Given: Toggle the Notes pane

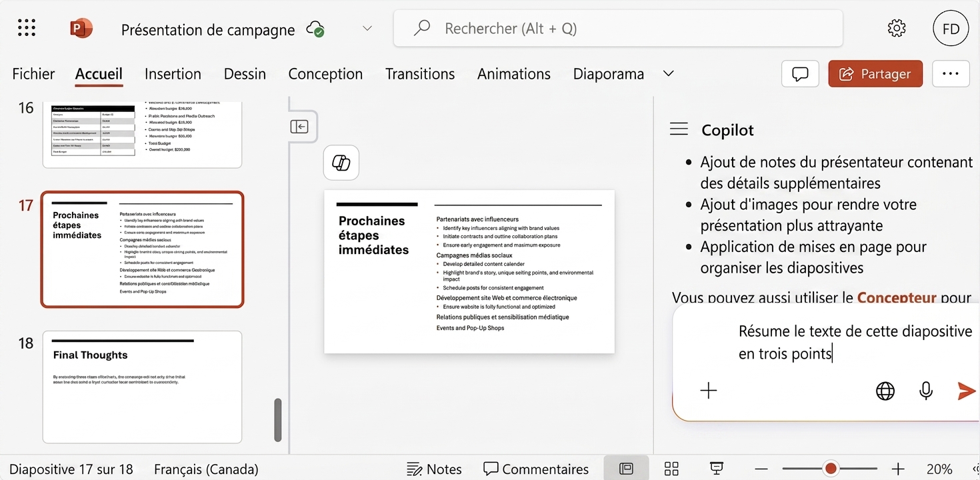Looking at the screenshot, I should (434, 469).
